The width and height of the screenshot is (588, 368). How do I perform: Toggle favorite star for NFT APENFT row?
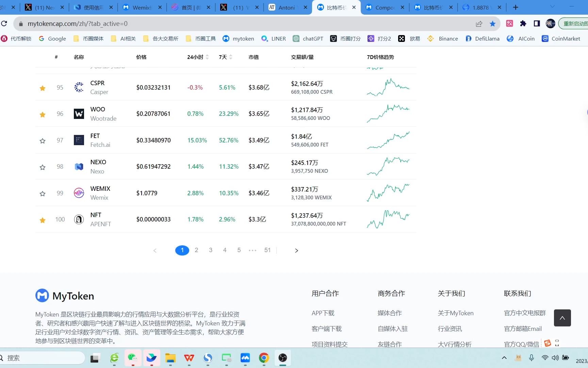(43, 220)
